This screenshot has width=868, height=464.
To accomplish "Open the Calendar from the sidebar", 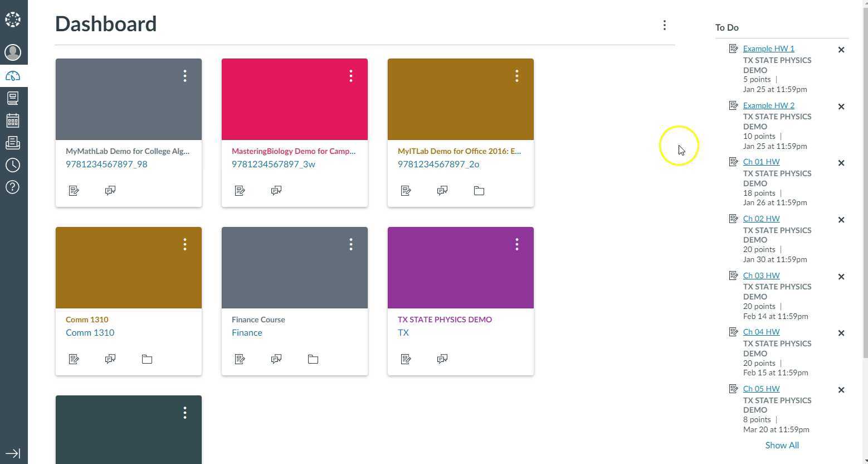I will click(12, 120).
